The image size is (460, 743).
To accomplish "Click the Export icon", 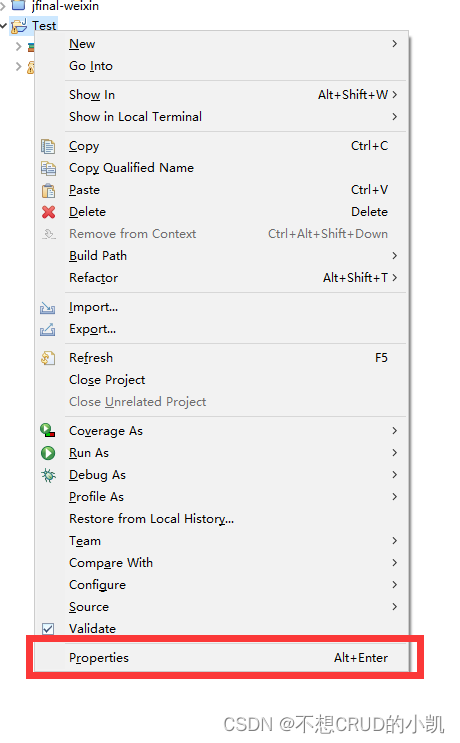I will pyautogui.click(x=47, y=329).
